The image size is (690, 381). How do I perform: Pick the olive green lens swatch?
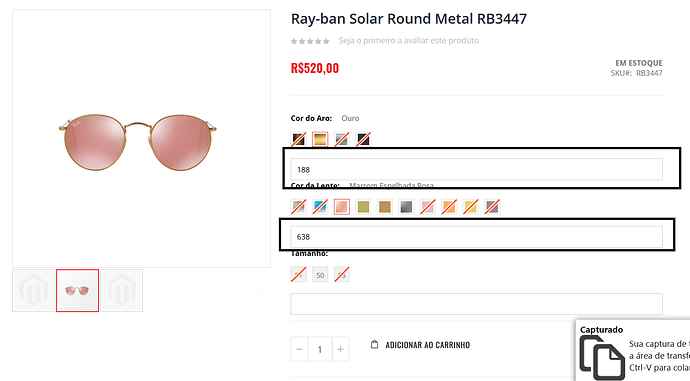363,207
